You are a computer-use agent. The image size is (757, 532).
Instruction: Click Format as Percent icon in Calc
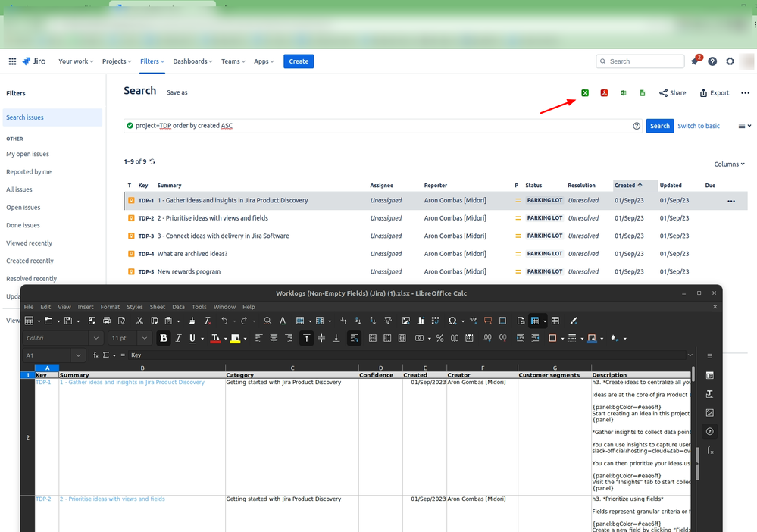tap(439, 338)
